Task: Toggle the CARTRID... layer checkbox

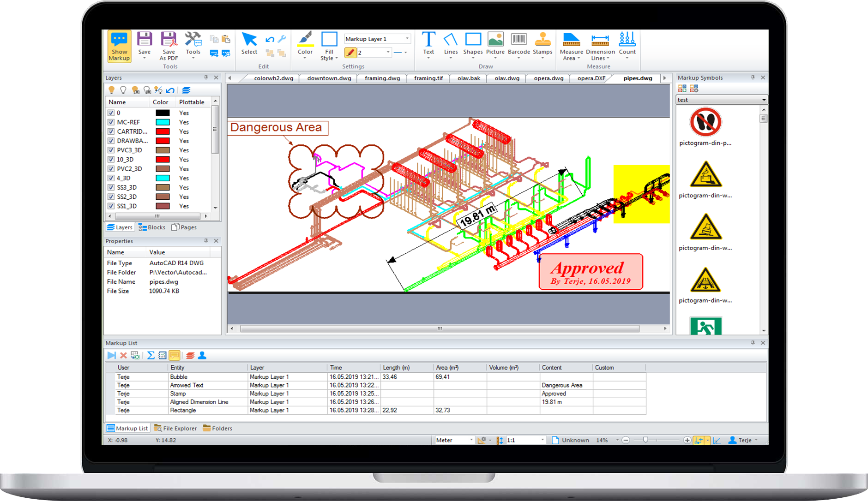Action: (111, 131)
